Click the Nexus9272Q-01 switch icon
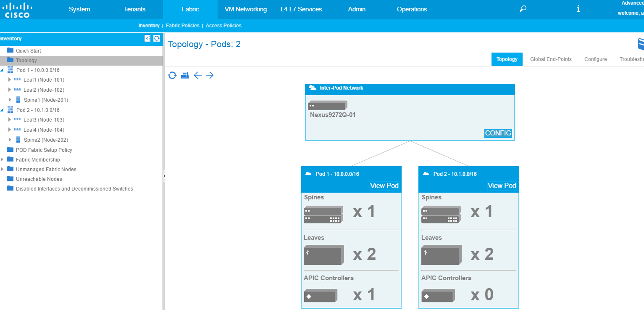 point(327,106)
